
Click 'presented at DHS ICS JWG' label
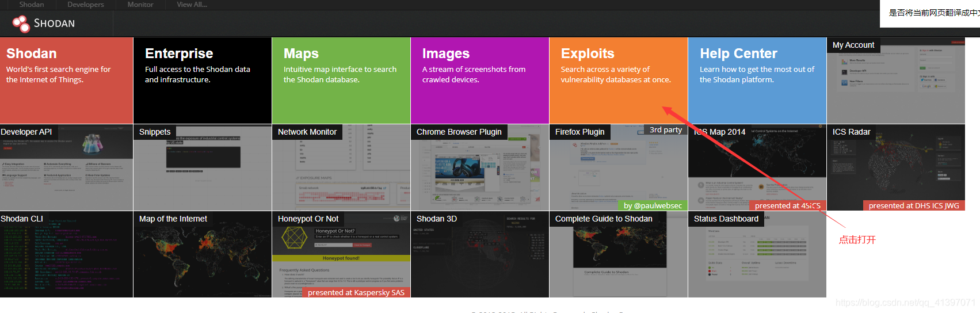point(914,205)
